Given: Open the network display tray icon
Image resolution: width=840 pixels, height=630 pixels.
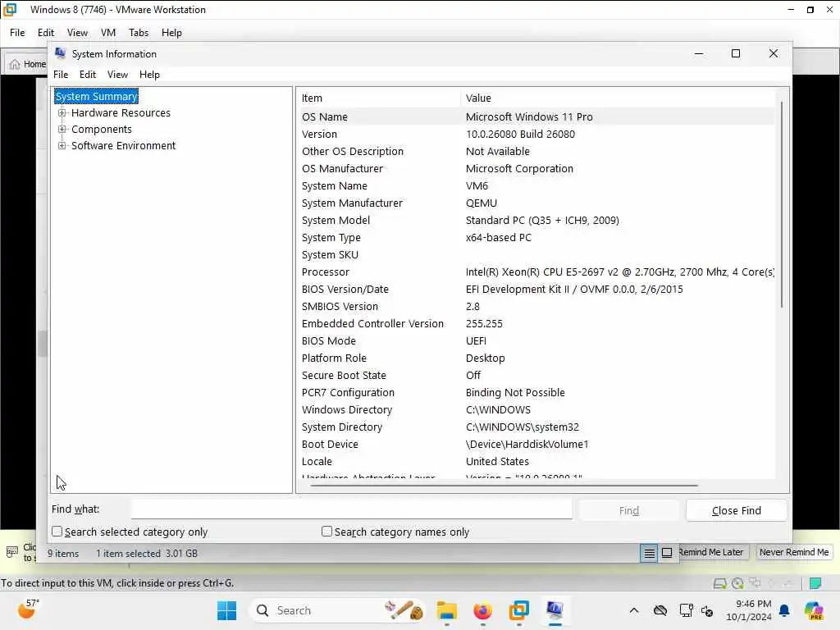Looking at the screenshot, I should (x=686, y=610).
